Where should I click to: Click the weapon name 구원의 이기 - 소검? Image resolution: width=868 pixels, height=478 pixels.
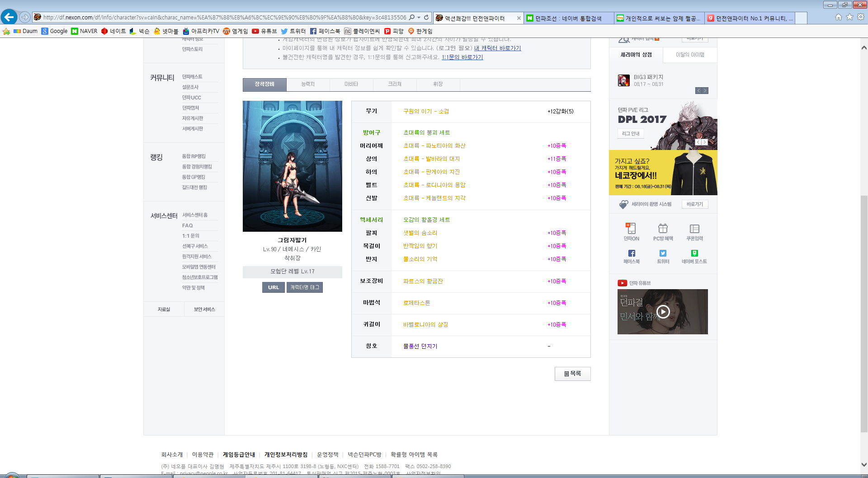pos(426,111)
